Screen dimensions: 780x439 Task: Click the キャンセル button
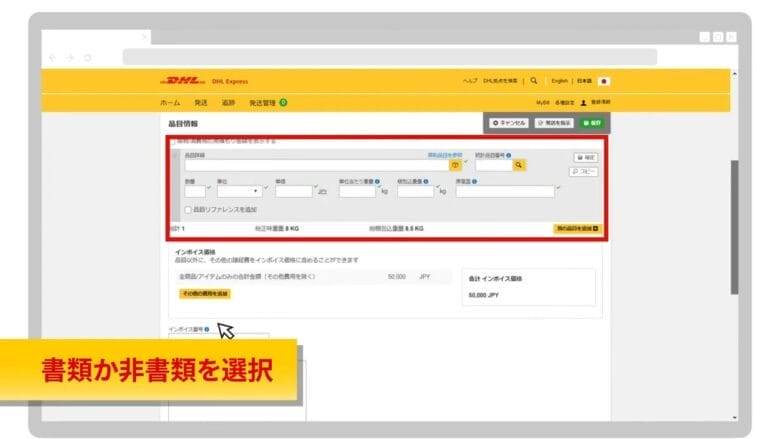[x=508, y=123]
